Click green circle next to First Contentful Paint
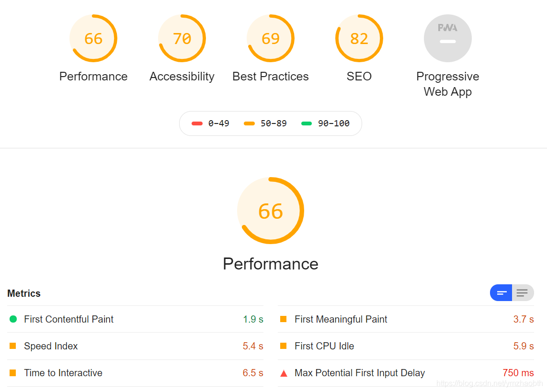The width and height of the screenshot is (547, 392). [x=13, y=319]
